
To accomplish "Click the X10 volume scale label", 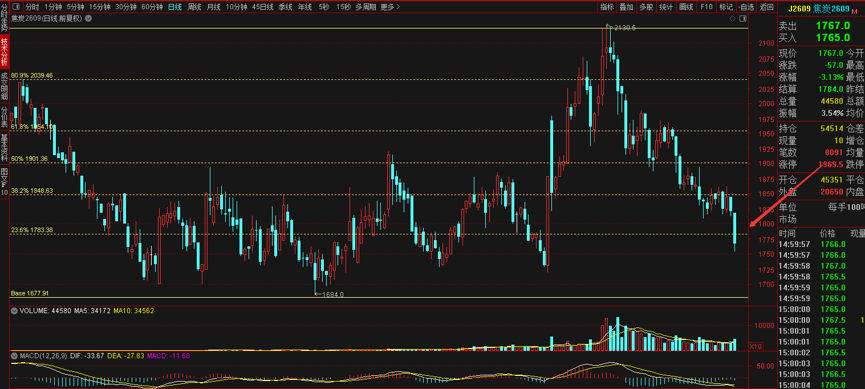I will point(756,346).
